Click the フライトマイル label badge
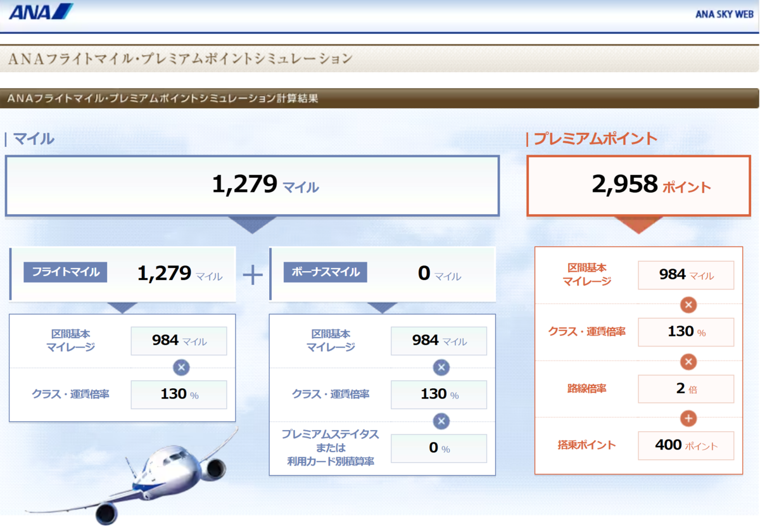Screen dimensions: 760x532 (65, 272)
